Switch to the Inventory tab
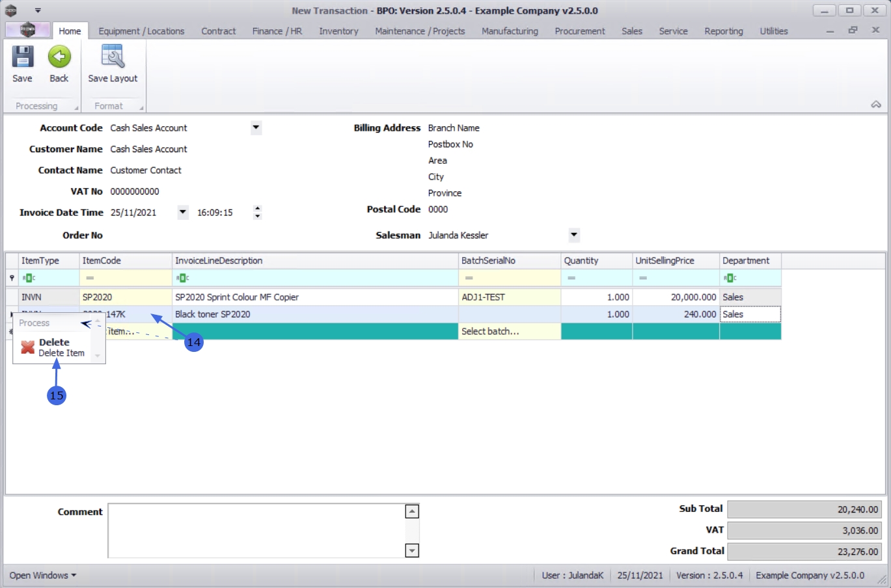Viewport: 891px width, 588px height. pyautogui.click(x=338, y=31)
